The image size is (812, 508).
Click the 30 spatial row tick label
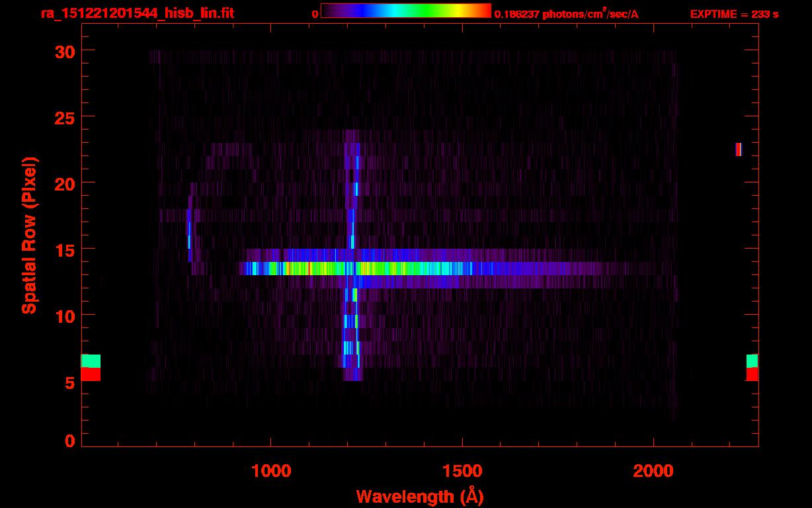point(64,51)
